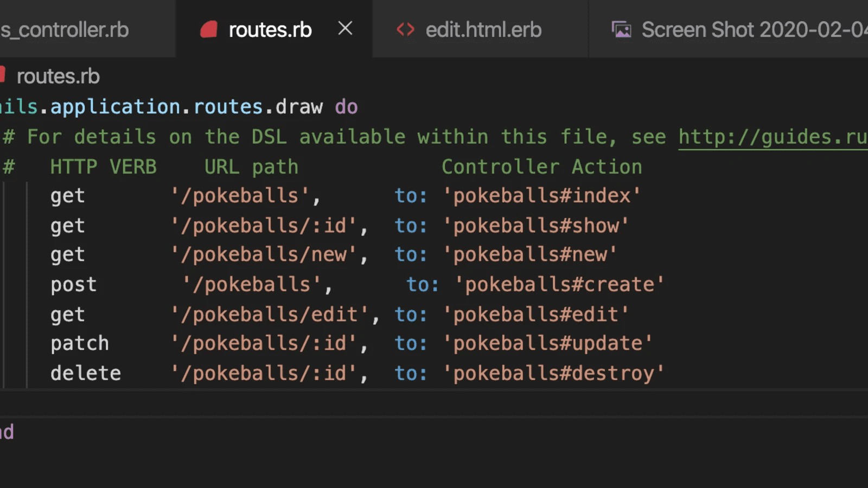Image resolution: width=868 pixels, height=488 pixels.
Task: Click '/pokeballs/:id' path on the delete line
Action: pos(264,373)
